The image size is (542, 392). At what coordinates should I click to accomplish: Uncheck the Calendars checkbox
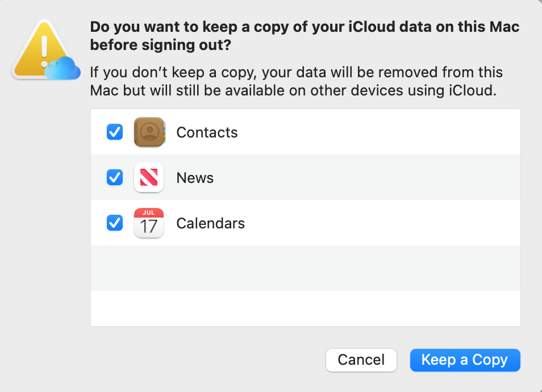coord(114,223)
